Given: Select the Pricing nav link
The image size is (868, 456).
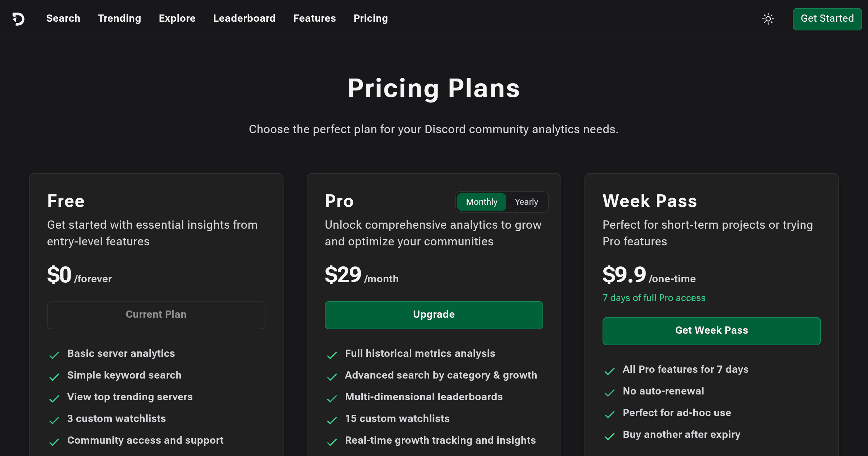Looking at the screenshot, I should (x=371, y=18).
